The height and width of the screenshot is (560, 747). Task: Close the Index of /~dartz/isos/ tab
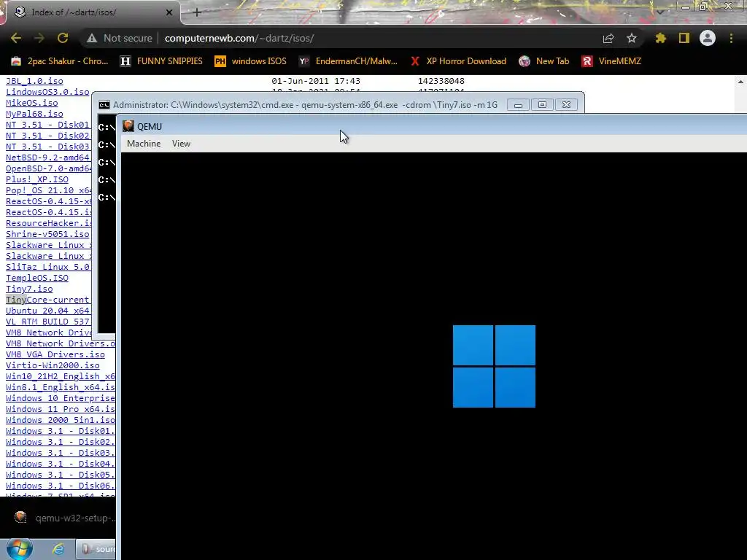tap(169, 12)
